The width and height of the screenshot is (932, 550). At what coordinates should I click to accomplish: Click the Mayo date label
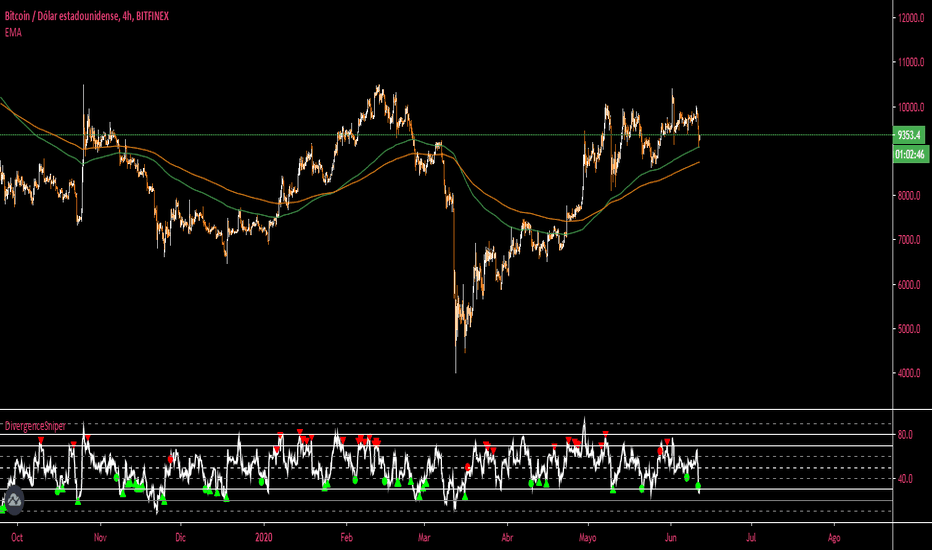587,538
